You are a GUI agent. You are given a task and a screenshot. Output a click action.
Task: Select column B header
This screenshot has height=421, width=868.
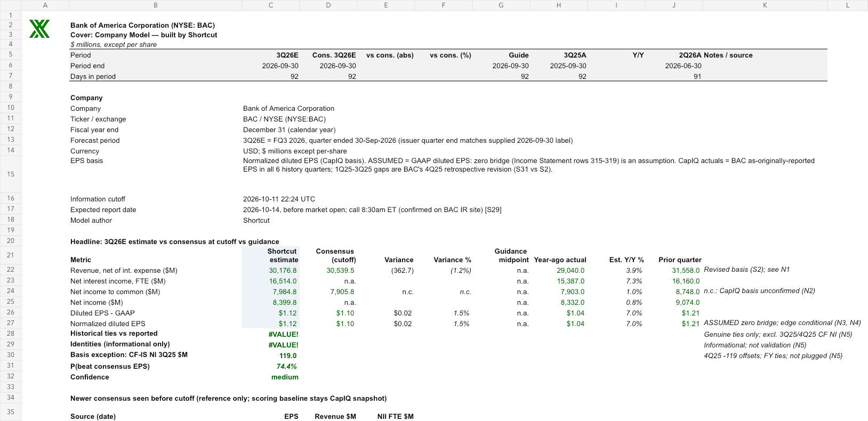point(156,5)
